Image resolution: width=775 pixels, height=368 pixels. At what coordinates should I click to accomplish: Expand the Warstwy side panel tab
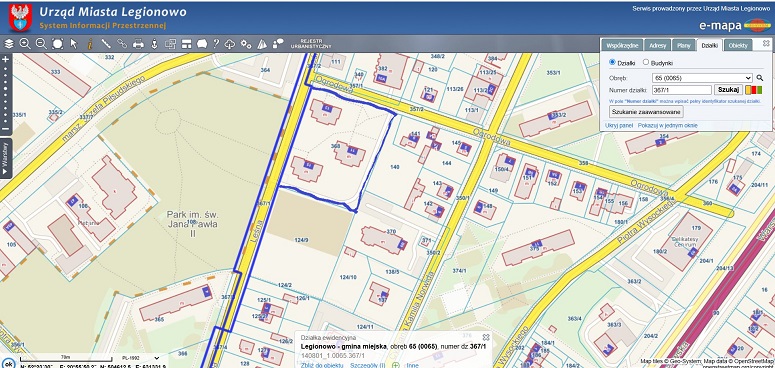(5, 159)
